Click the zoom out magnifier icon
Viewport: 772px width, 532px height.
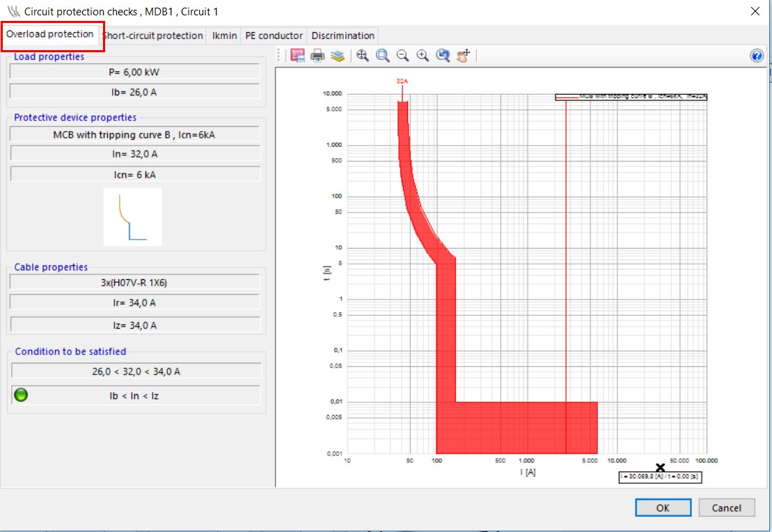402,56
